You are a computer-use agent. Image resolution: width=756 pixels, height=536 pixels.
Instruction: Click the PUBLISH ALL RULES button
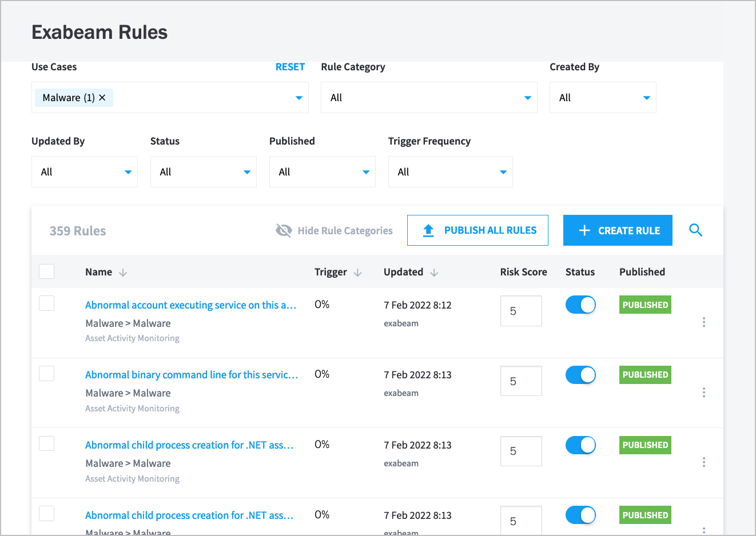pos(478,230)
